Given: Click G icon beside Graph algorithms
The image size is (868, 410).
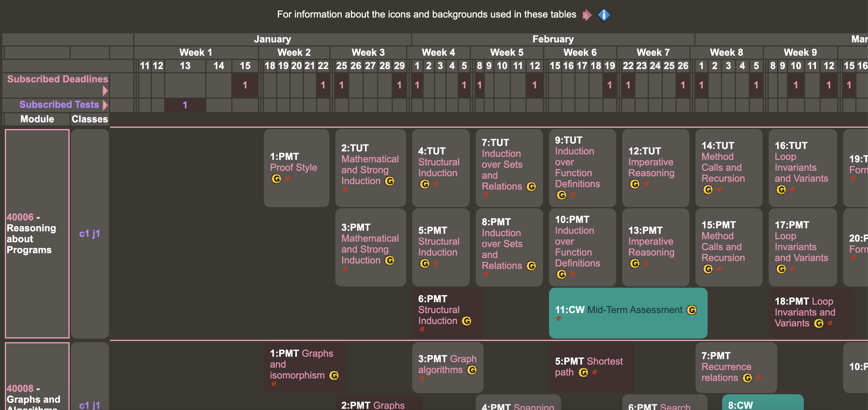Looking at the screenshot, I should tap(472, 370).
